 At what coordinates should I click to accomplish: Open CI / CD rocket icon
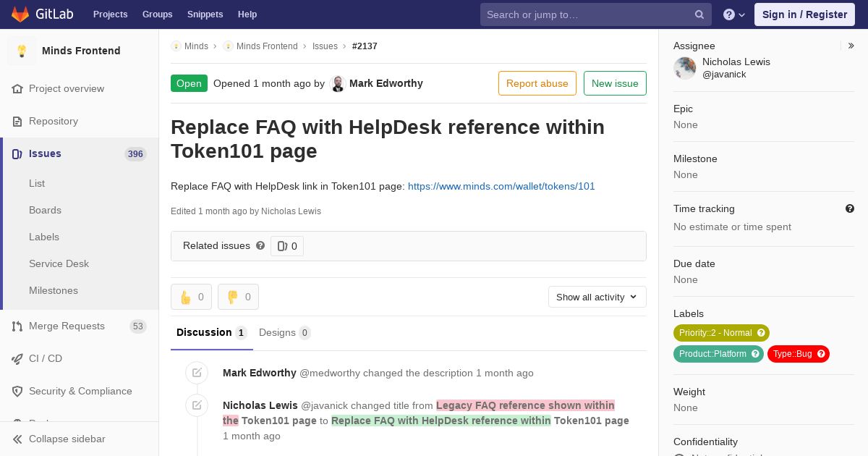[17, 359]
